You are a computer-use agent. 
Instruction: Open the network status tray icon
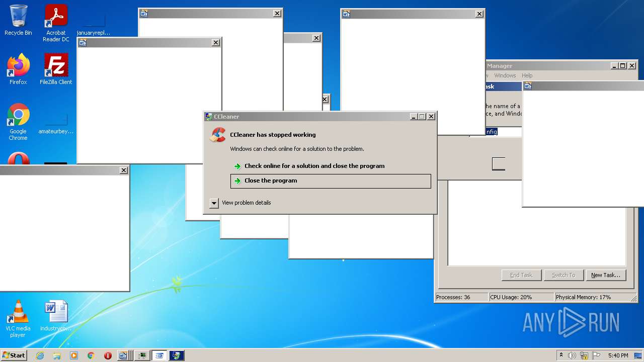coord(584,355)
